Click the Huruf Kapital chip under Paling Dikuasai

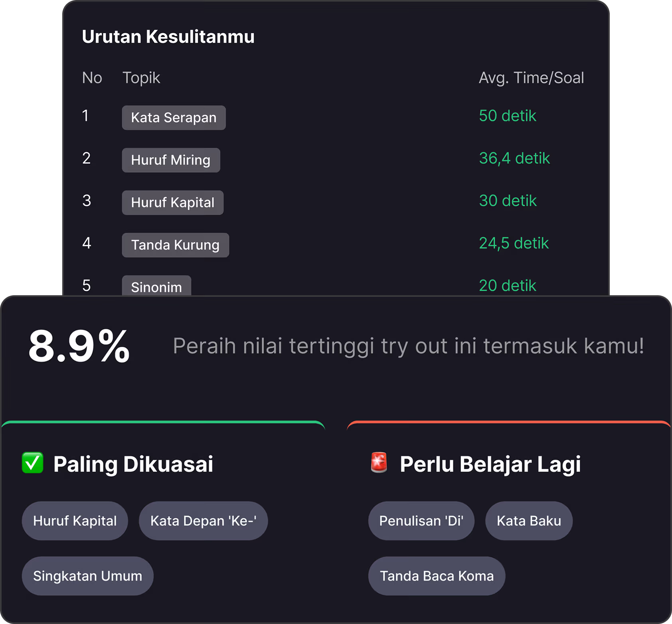coord(75,521)
